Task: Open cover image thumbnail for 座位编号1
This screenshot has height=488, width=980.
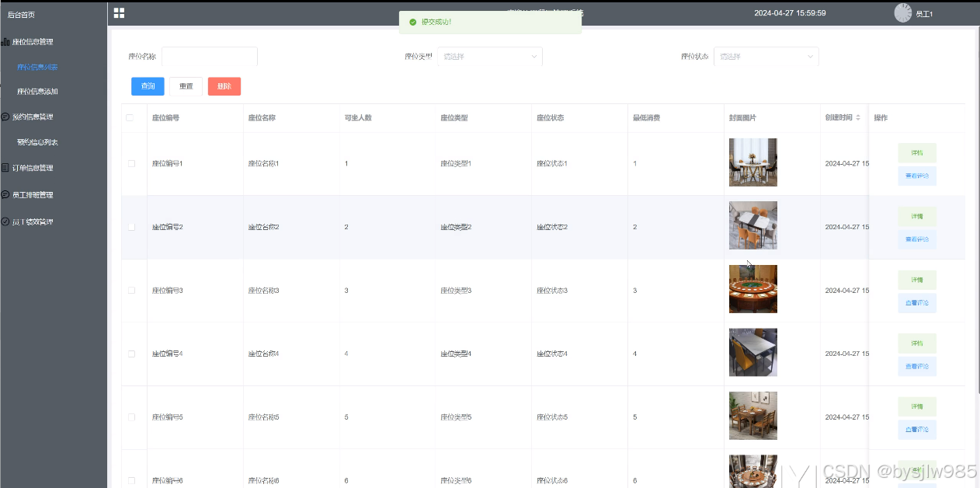Action: pos(753,162)
